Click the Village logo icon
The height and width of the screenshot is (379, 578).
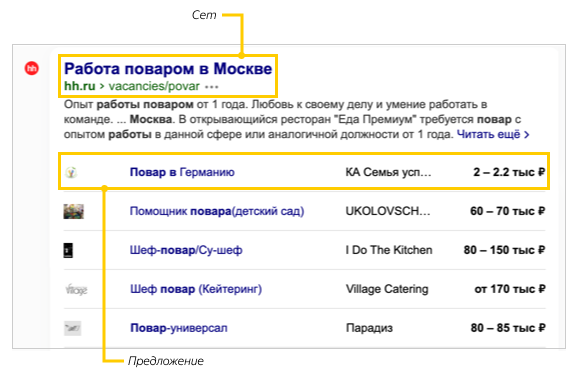pos(76,289)
